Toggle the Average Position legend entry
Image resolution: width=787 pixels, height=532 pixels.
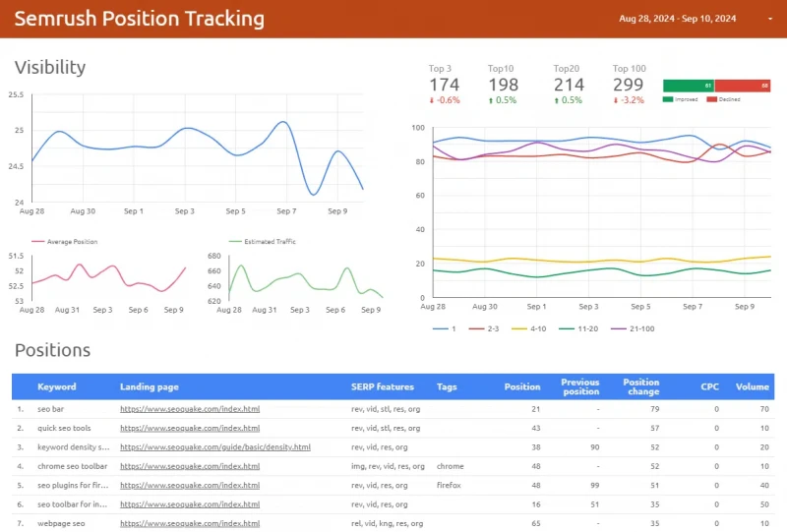tap(64, 241)
